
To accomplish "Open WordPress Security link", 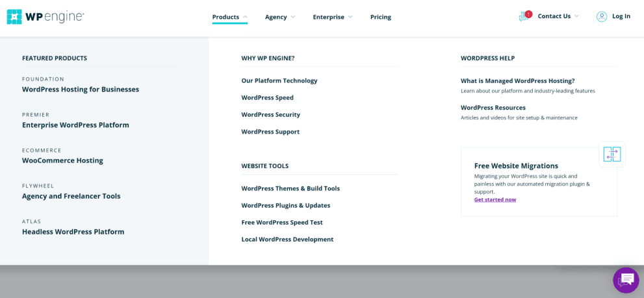I will 270,114.
